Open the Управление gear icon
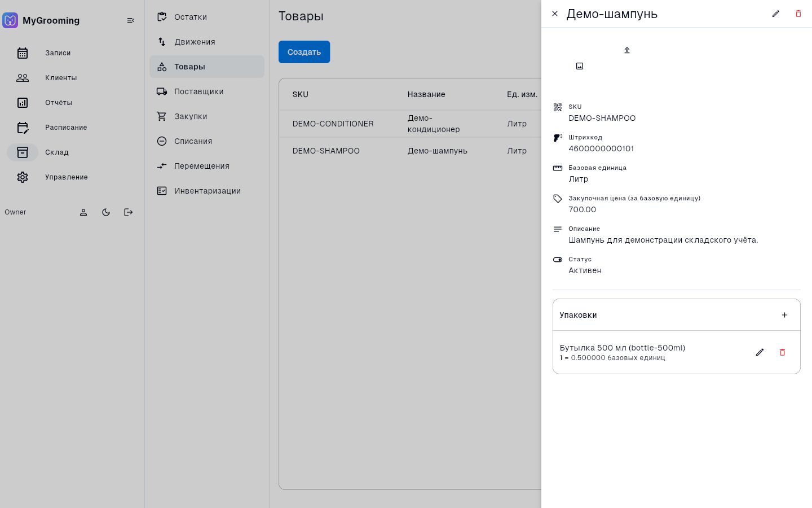Viewport: 812px width, 508px height. click(x=23, y=177)
